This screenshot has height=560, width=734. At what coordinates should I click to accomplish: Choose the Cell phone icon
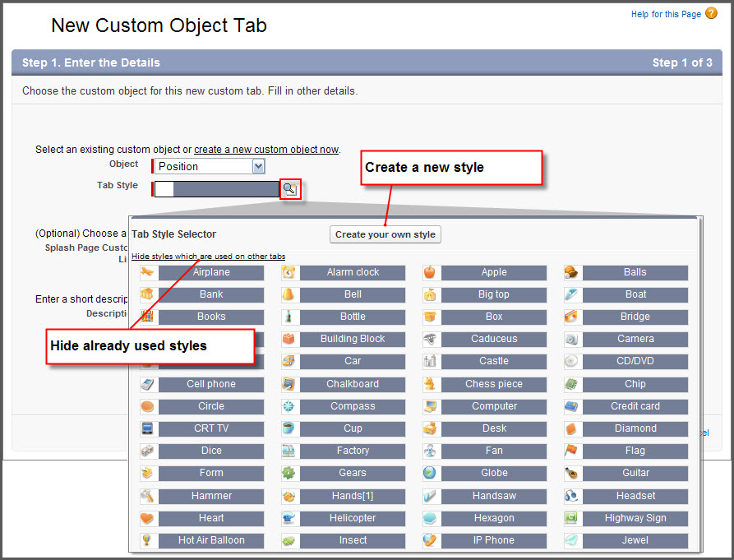point(147,384)
